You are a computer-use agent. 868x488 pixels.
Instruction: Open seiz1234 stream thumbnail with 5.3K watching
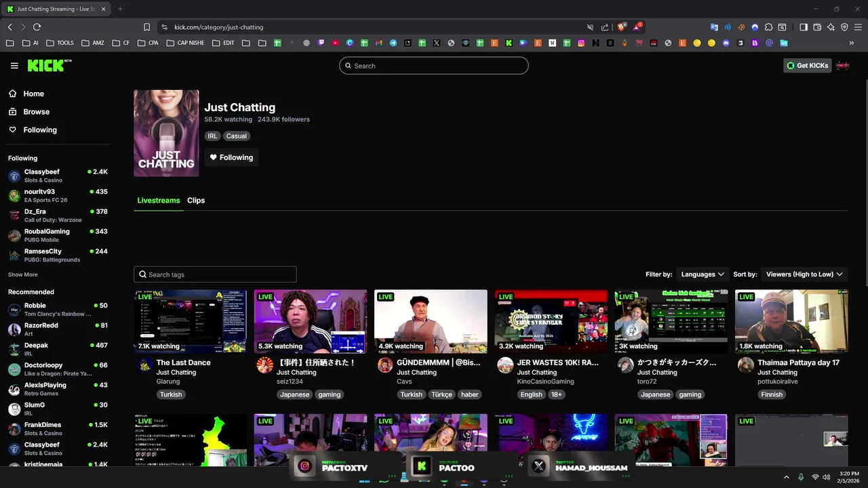tap(311, 321)
